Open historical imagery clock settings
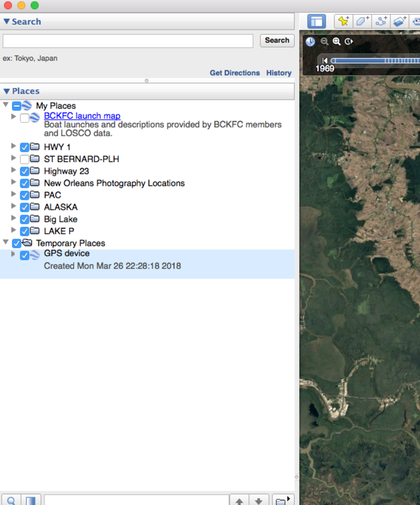The height and width of the screenshot is (505, 420). tap(310, 41)
